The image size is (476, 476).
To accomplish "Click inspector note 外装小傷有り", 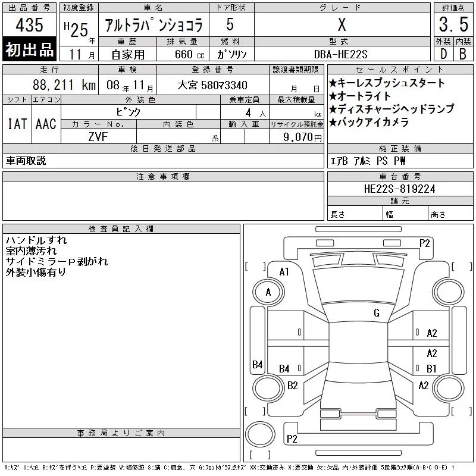I will [x=36, y=273].
